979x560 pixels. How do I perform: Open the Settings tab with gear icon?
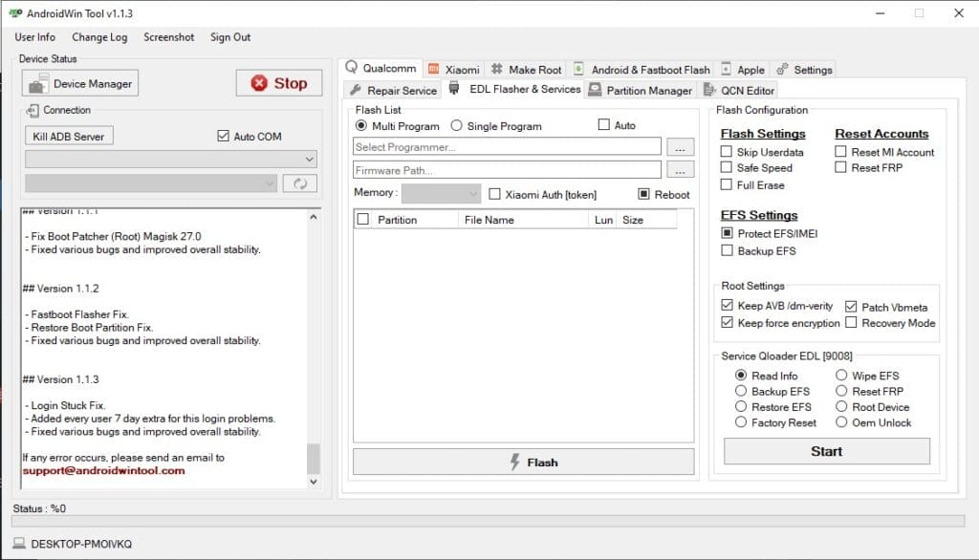(804, 69)
